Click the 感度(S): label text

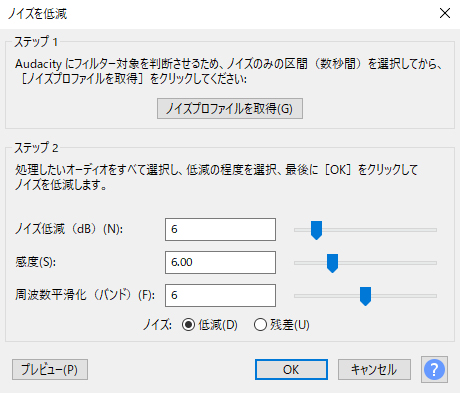tap(35, 262)
